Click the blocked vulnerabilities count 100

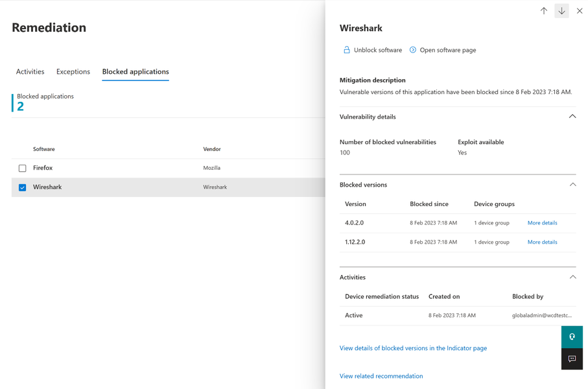coord(345,152)
